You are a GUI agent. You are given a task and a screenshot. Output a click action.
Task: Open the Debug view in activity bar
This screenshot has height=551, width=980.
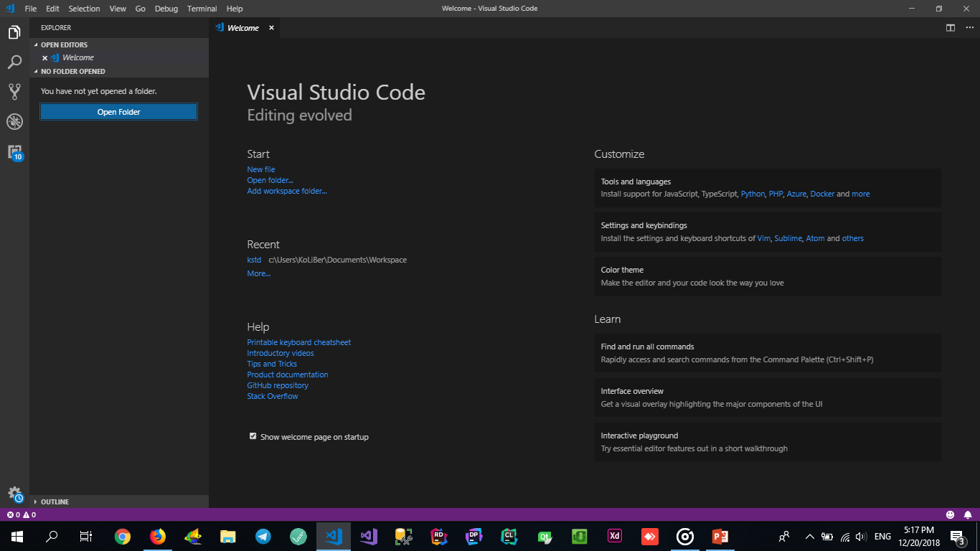[14, 122]
